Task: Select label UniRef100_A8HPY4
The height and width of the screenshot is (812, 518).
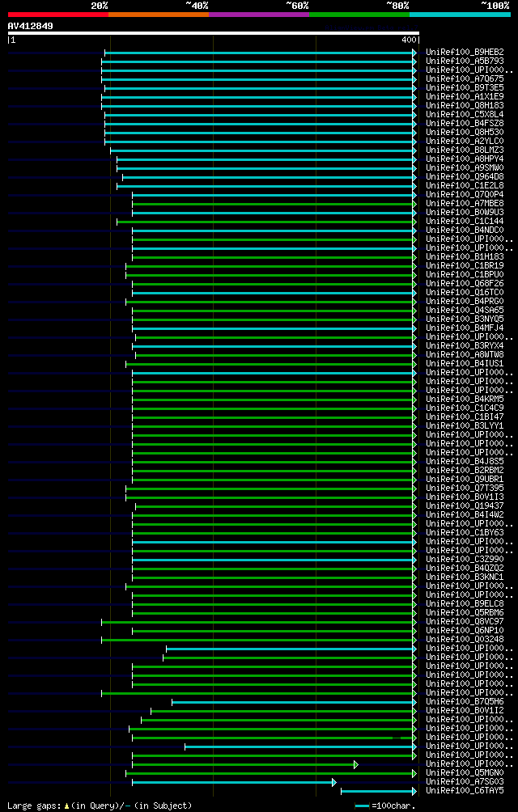Action: (464, 159)
